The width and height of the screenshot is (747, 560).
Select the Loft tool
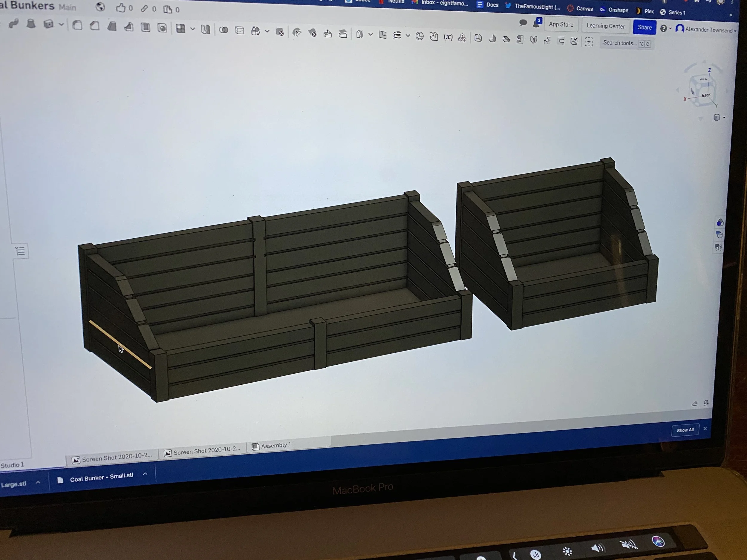[31, 24]
